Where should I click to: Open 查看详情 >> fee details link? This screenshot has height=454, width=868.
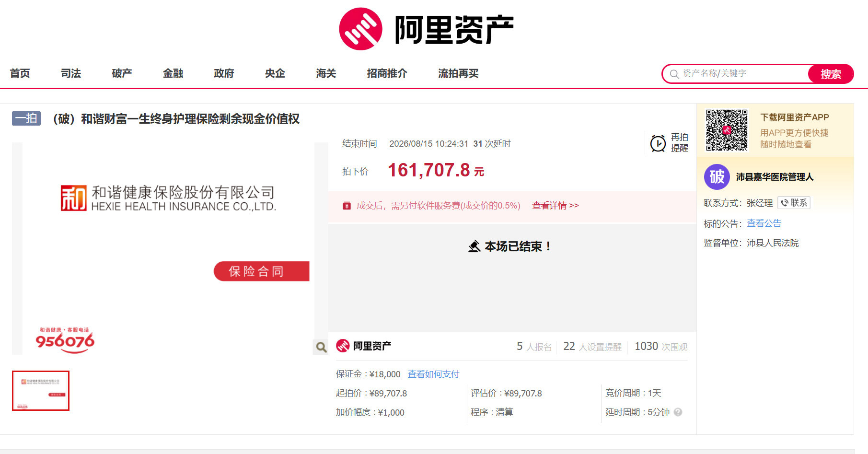tap(556, 206)
